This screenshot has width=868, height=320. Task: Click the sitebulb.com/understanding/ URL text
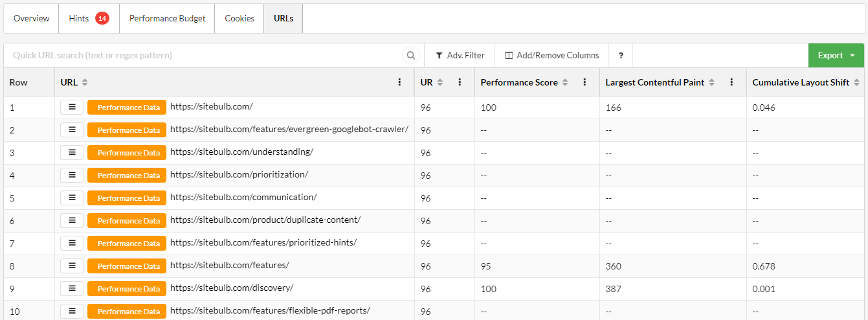pos(241,152)
